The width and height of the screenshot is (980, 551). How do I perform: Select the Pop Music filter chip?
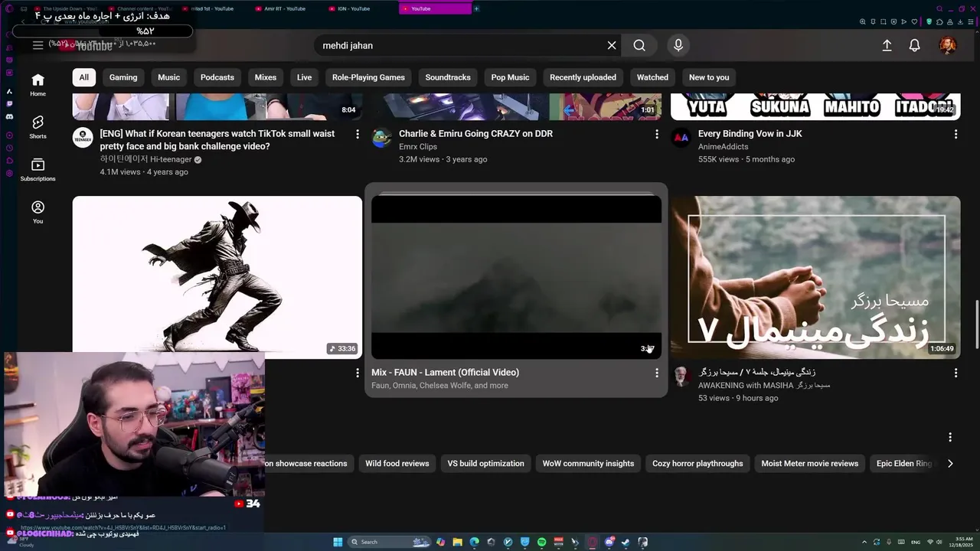(510, 77)
